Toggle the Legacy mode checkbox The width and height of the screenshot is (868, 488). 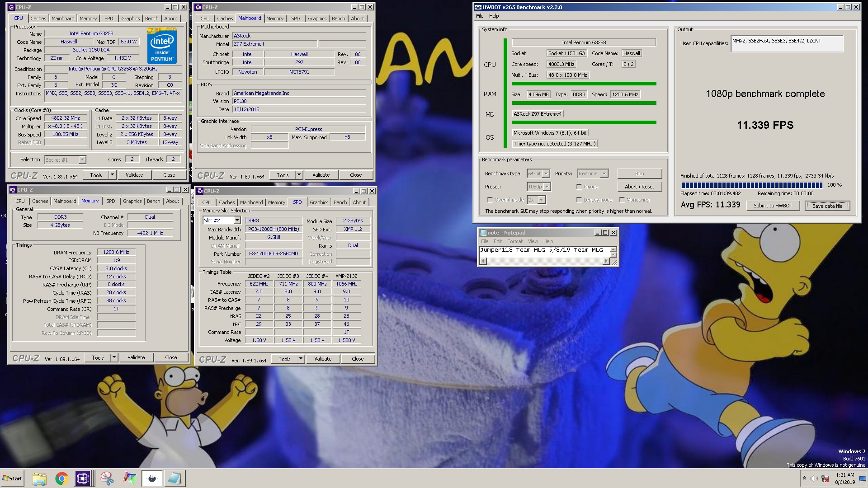[579, 200]
